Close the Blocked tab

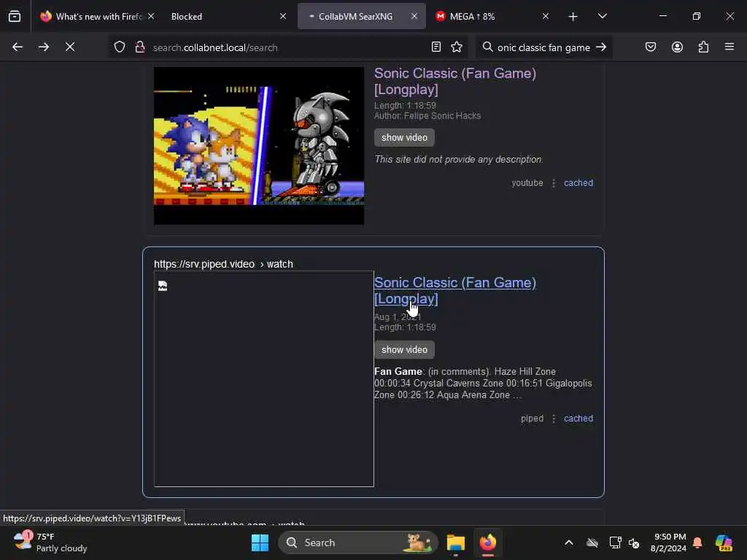[x=283, y=16]
